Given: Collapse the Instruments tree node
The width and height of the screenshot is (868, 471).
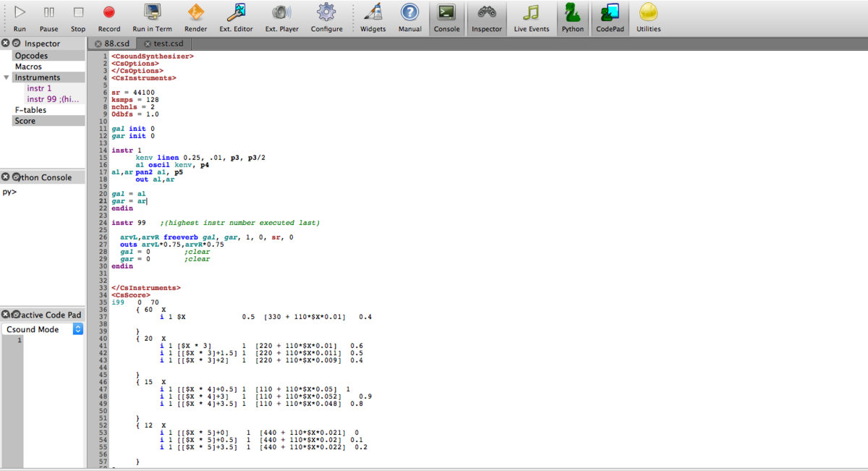Looking at the screenshot, I should [7, 77].
